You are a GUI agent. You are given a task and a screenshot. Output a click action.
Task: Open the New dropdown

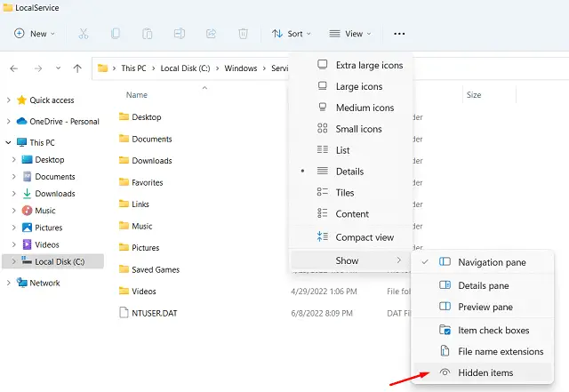coord(35,34)
